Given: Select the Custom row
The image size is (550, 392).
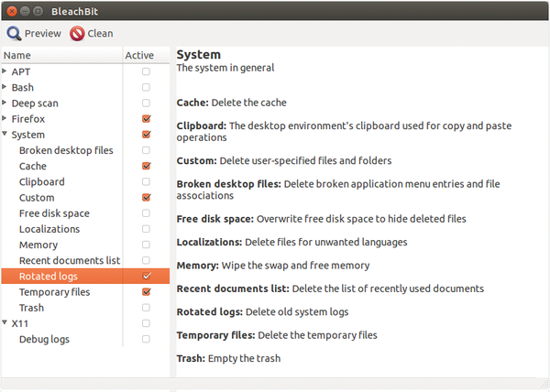Looking at the screenshot, I should pyautogui.click(x=85, y=198).
